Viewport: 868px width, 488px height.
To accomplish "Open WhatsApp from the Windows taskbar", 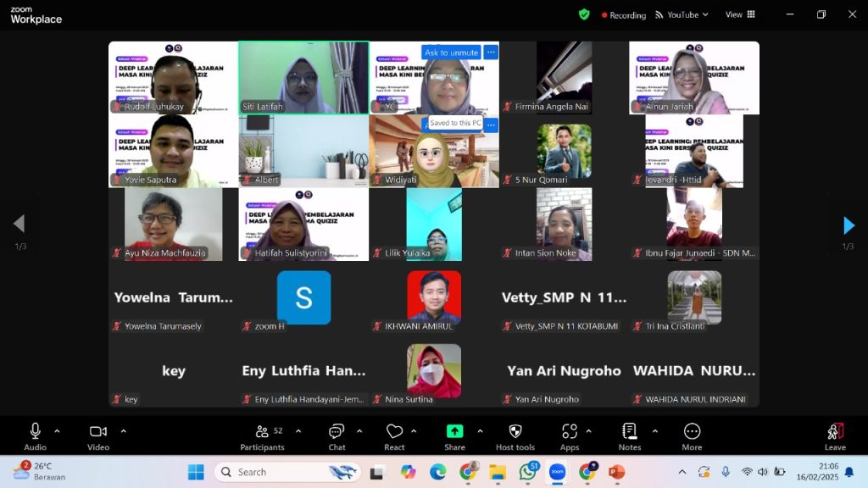I will point(527,472).
